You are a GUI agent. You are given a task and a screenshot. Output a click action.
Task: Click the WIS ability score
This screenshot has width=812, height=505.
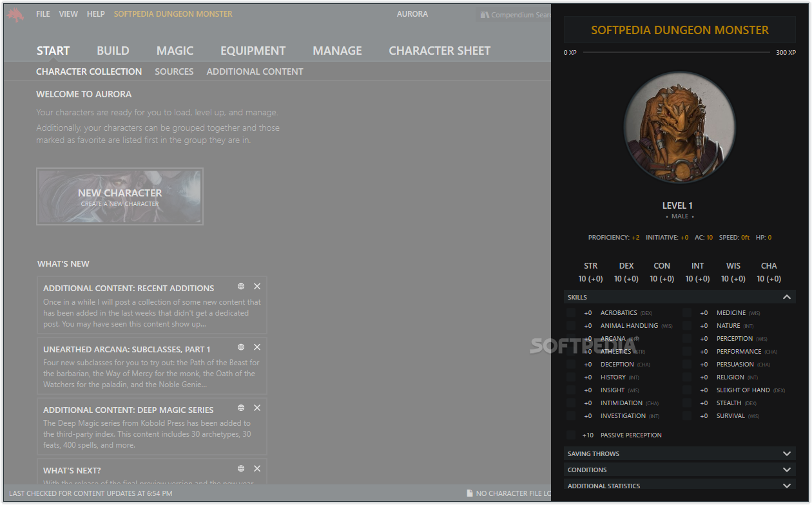(x=733, y=272)
